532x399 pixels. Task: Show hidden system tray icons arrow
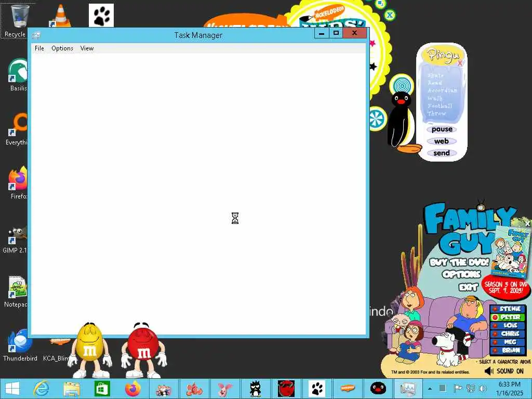point(430,389)
